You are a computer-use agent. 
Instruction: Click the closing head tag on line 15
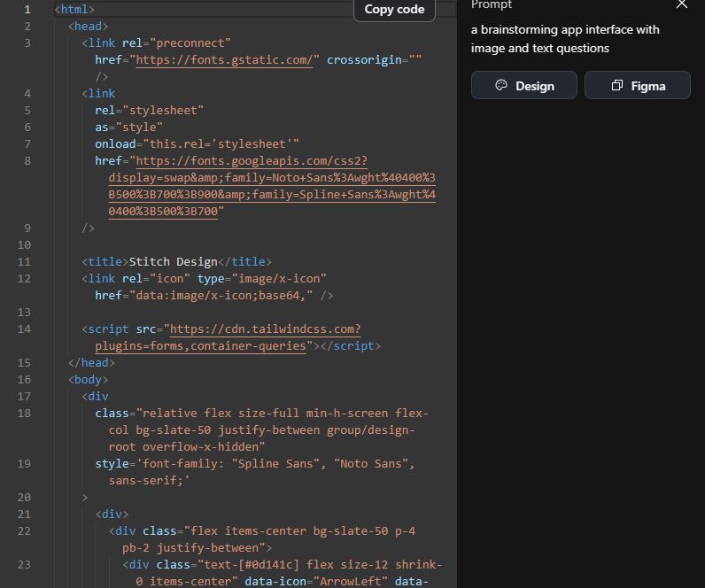(91, 363)
